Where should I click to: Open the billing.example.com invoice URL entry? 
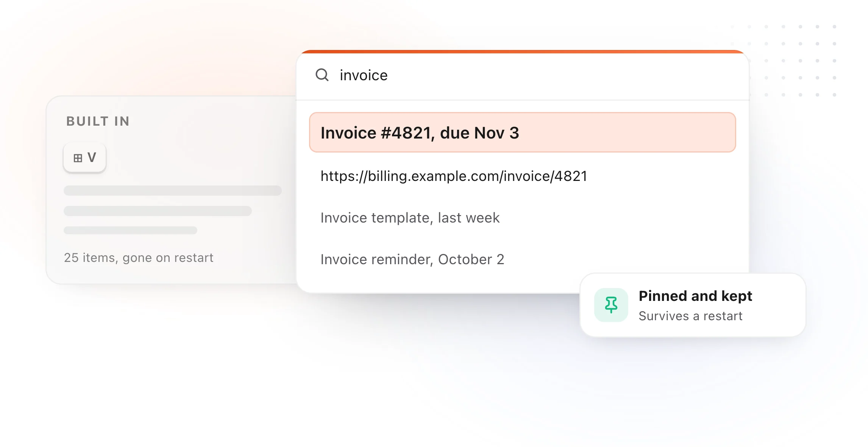point(522,176)
